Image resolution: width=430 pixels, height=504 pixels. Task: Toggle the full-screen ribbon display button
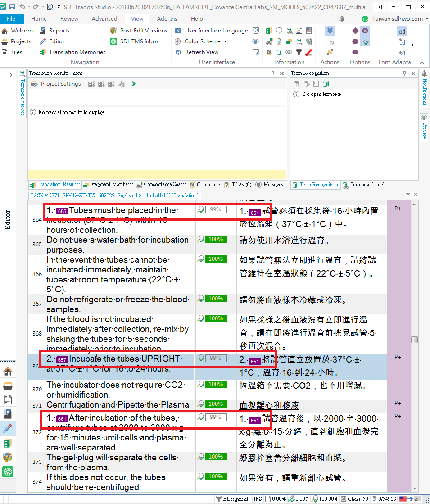pyautogui.click(x=379, y=6)
